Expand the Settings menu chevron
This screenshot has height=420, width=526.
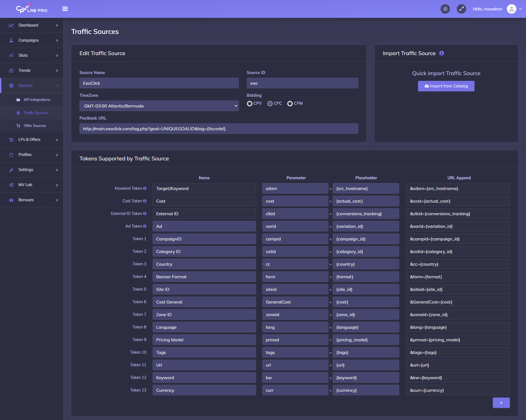[x=57, y=170]
